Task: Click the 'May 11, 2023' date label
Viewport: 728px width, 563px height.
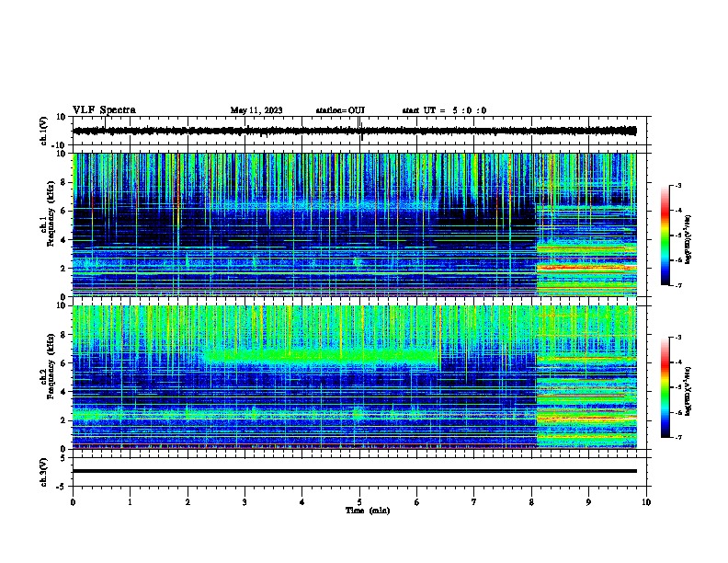Action: click(256, 110)
